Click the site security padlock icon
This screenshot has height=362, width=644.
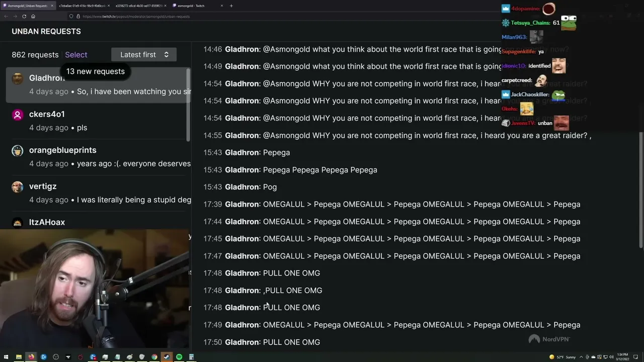[78, 16]
